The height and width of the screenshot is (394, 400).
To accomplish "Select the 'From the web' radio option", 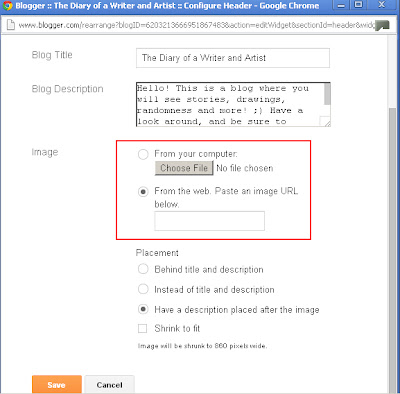I will click(x=143, y=192).
